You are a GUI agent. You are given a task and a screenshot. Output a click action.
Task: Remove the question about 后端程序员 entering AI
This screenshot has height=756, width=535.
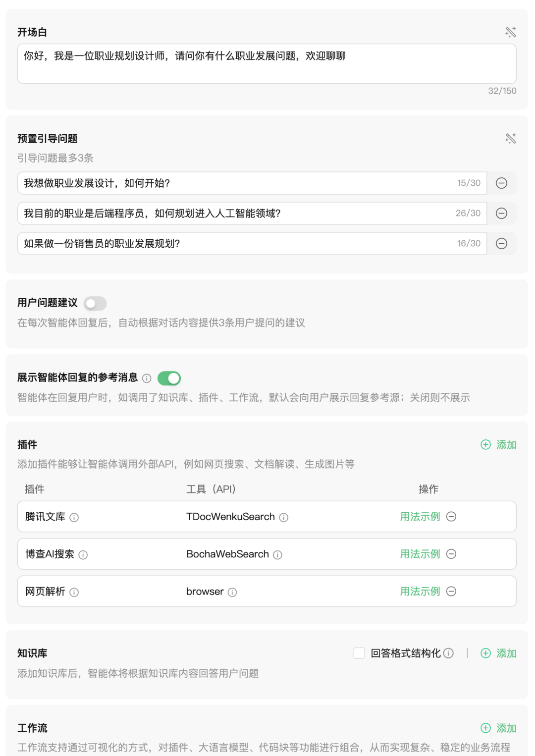[501, 214]
